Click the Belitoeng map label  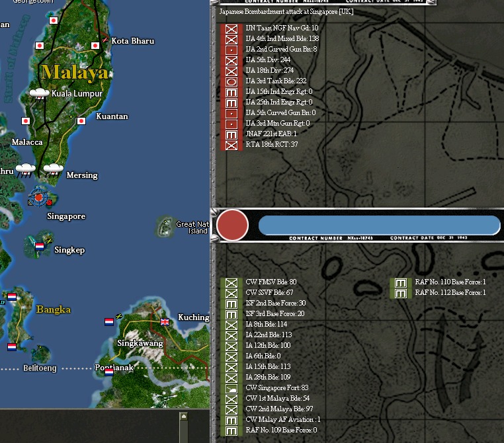click(x=40, y=368)
